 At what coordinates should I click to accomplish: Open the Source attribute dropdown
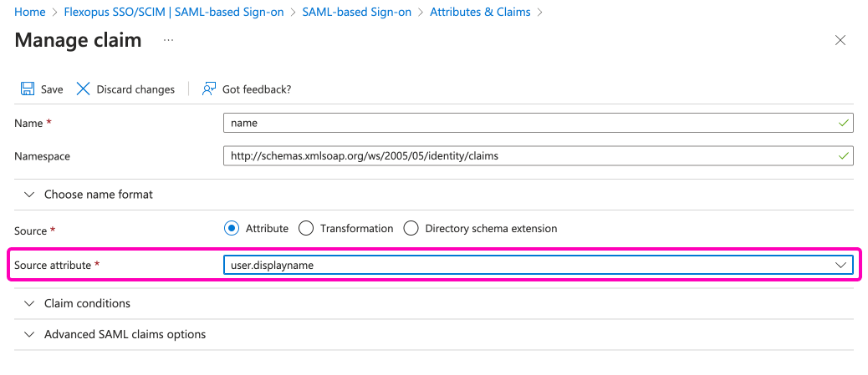(x=840, y=265)
